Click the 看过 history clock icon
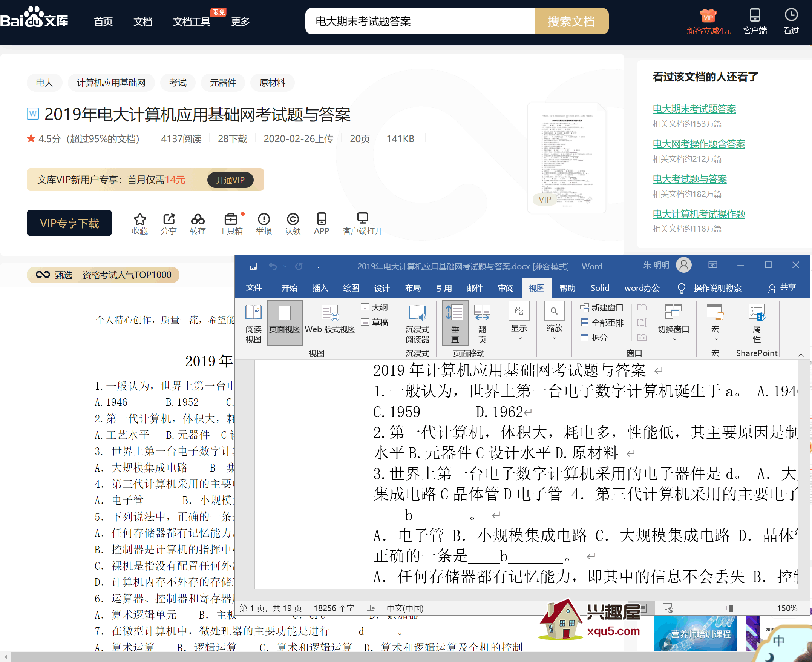Viewport: 812px width, 662px height. coord(791,15)
